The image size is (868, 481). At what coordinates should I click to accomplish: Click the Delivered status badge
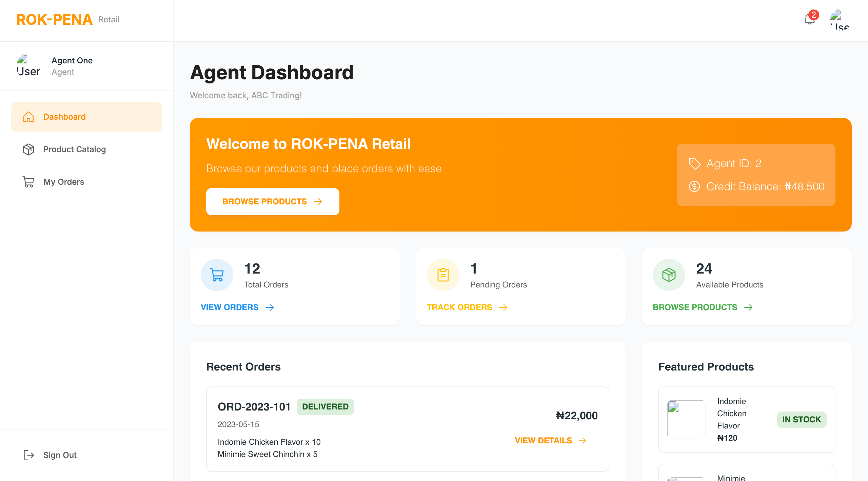(325, 406)
